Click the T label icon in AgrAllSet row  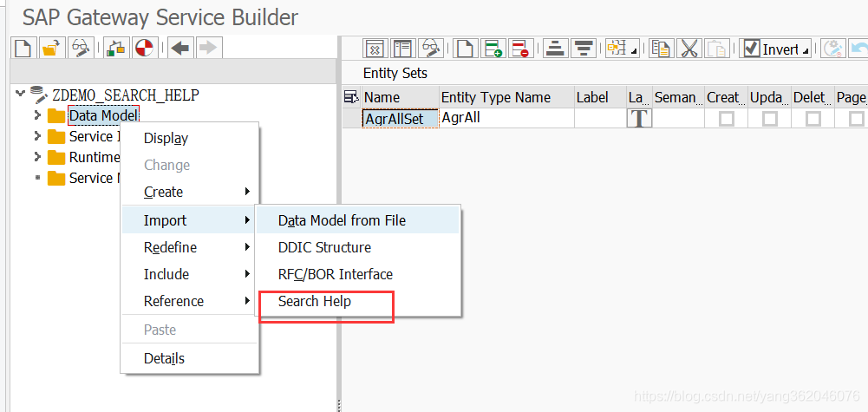(x=639, y=119)
